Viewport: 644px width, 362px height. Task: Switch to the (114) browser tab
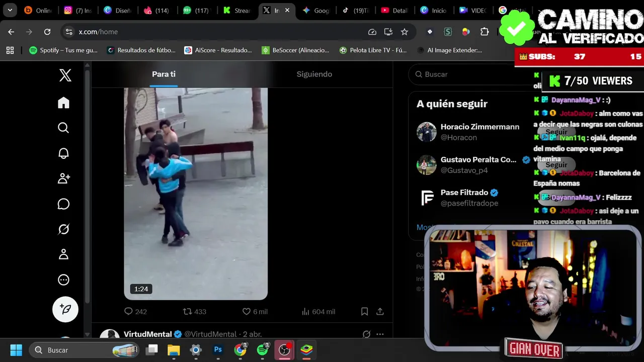pyautogui.click(x=156, y=11)
